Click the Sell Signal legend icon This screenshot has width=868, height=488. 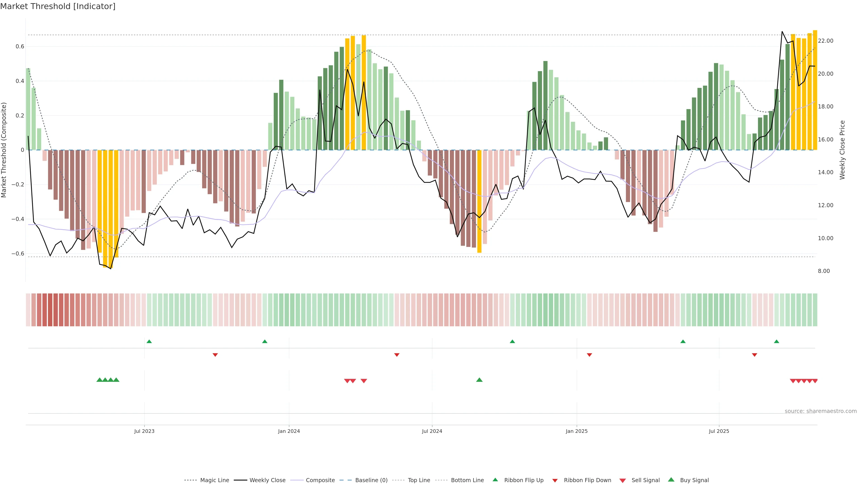click(x=623, y=480)
